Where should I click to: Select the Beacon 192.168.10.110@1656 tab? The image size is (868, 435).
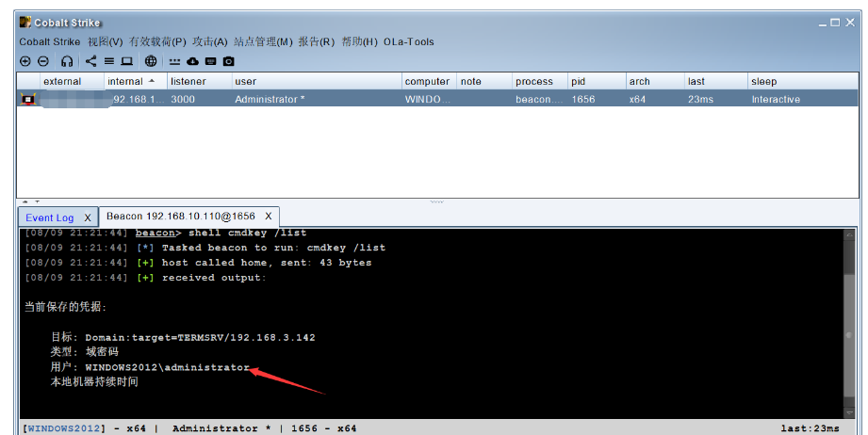coord(180,217)
